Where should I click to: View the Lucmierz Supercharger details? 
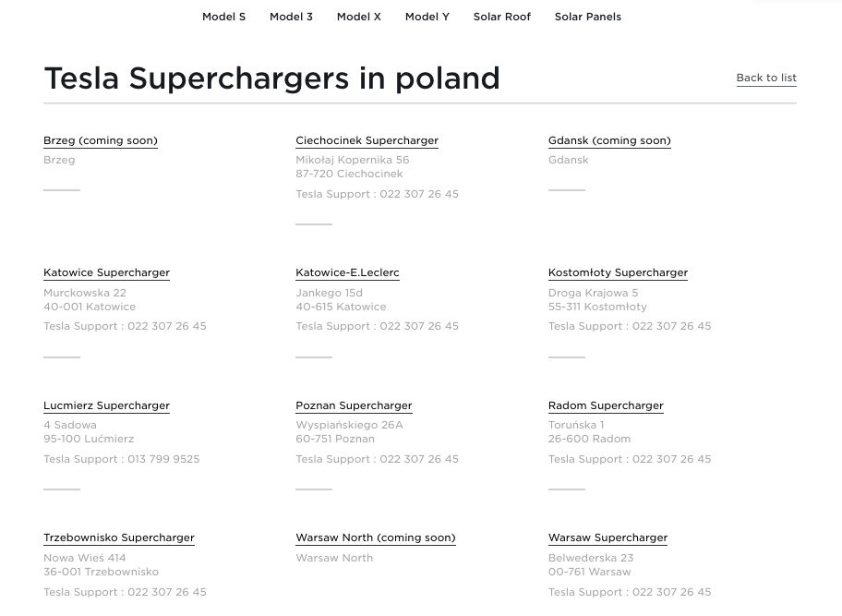tap(106, 405)
